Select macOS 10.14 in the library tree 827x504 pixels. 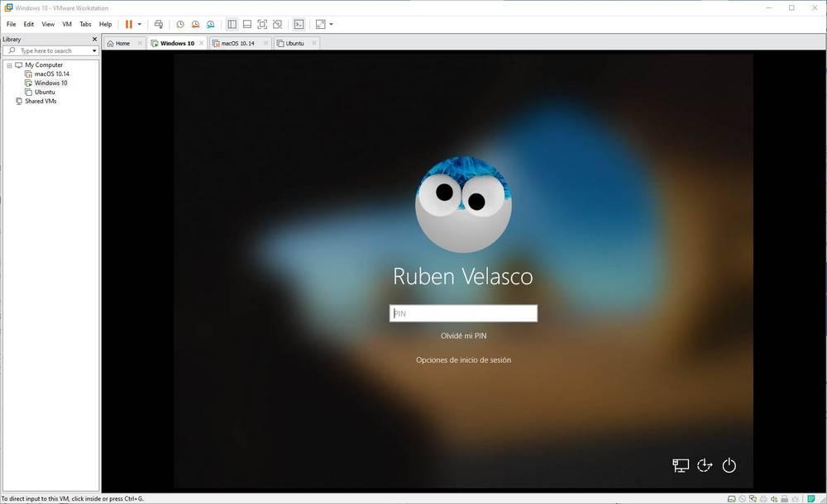[x=51, y=74]
